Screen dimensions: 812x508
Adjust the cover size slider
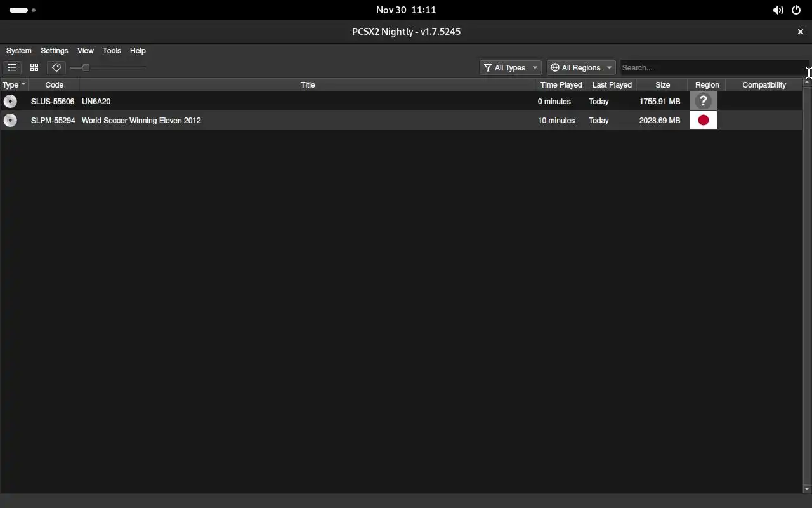tap(108, 67)
